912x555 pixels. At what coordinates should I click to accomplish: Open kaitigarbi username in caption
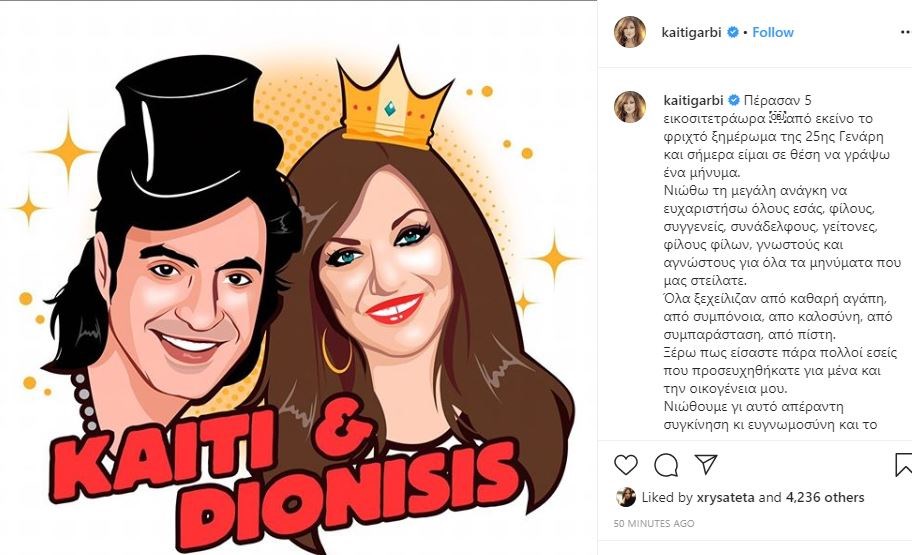[693, 100]
